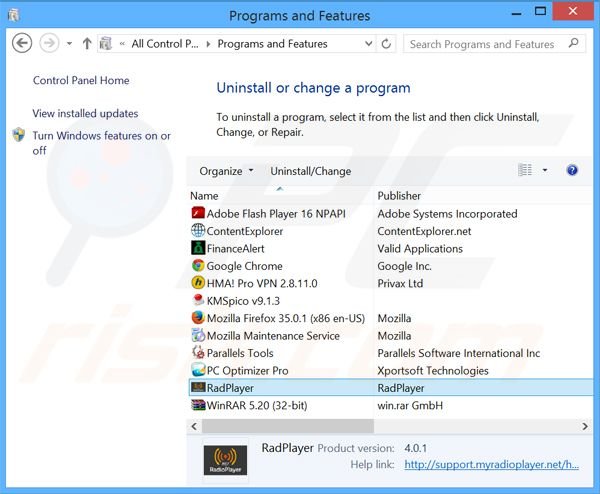This screenshot has width=600, height=494.
Task: Open View installed updates
Action: pos(85,113)
